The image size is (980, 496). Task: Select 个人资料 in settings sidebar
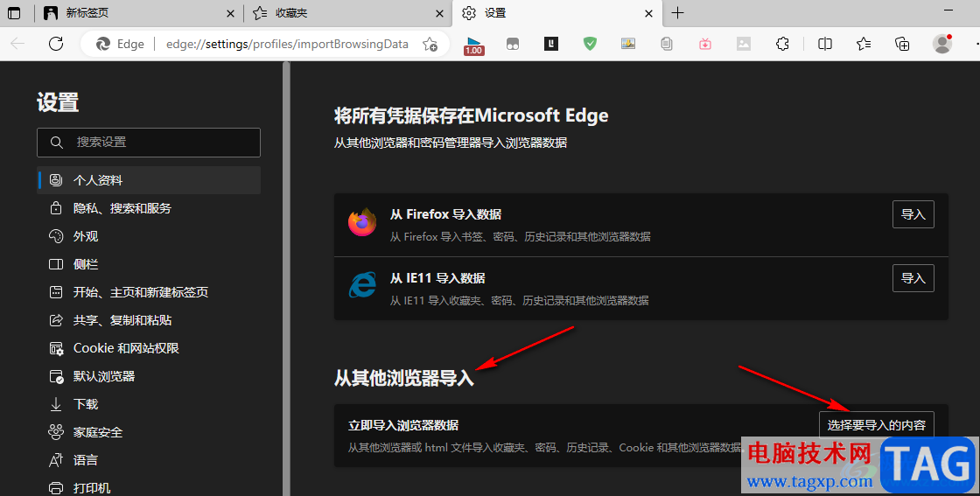(x=149, y=180)
